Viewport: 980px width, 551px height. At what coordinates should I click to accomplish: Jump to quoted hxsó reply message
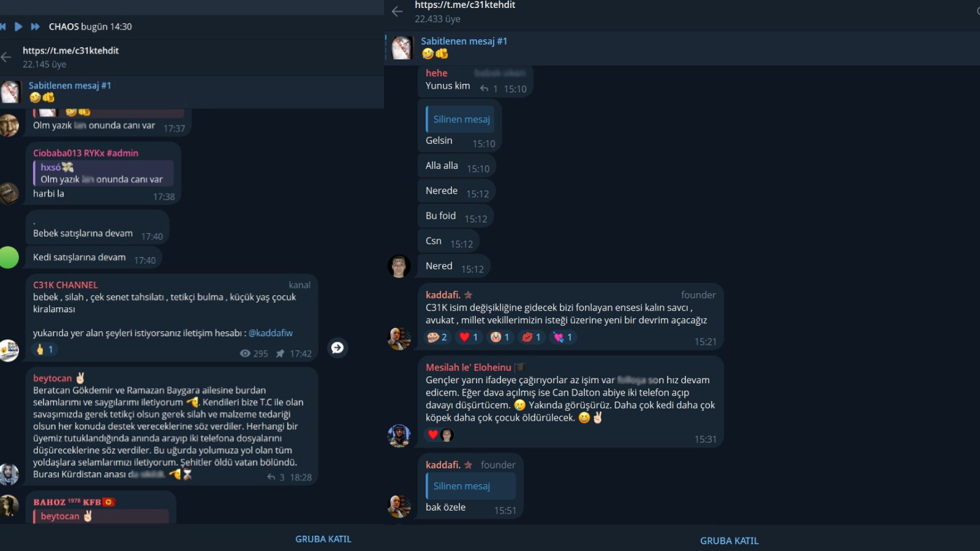(103, 173)
